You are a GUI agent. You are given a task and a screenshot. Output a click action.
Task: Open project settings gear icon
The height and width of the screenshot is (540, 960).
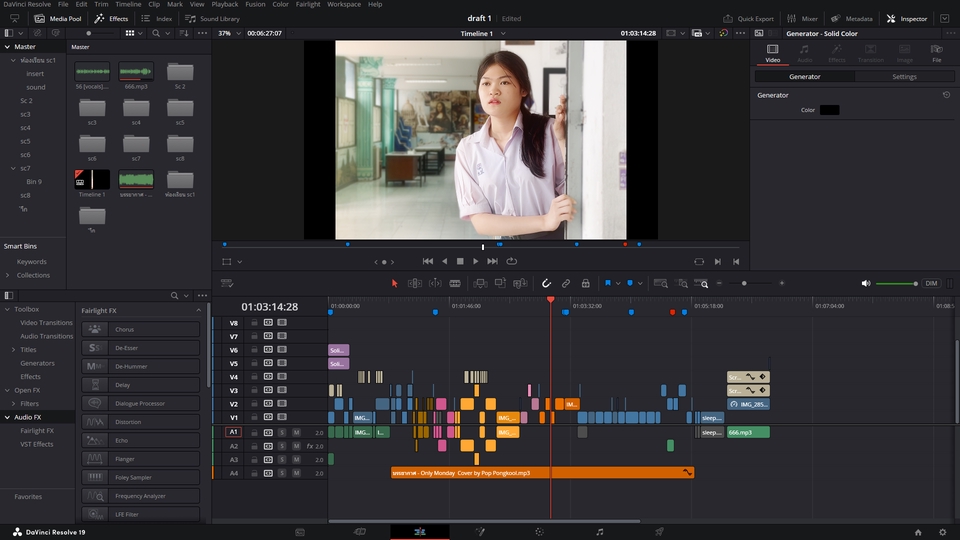coord(942,531)
